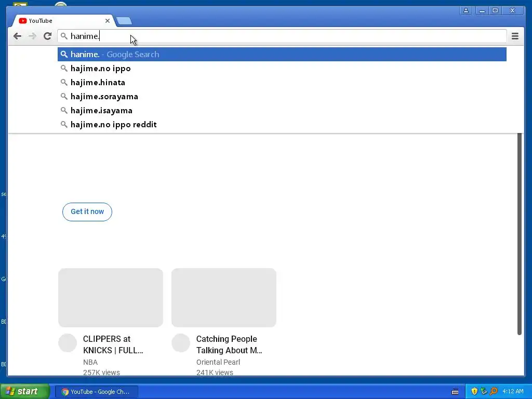Open the Catching People Talking video thumbnail
Image resolution: width=532 pixels, height=399 pixels.
coord(223,298)
